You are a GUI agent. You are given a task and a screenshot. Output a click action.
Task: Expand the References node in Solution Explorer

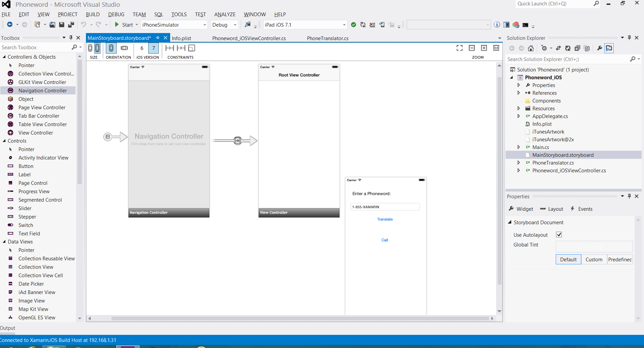(519, 93)
